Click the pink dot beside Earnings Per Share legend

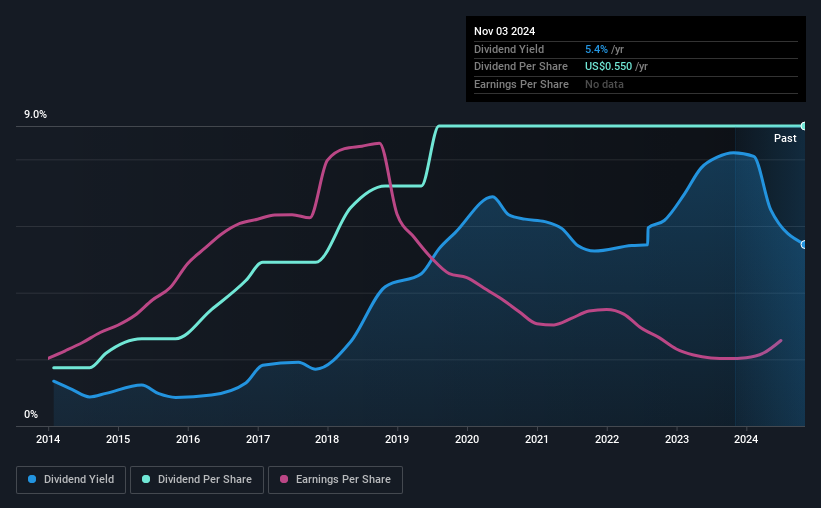[284, 480]
